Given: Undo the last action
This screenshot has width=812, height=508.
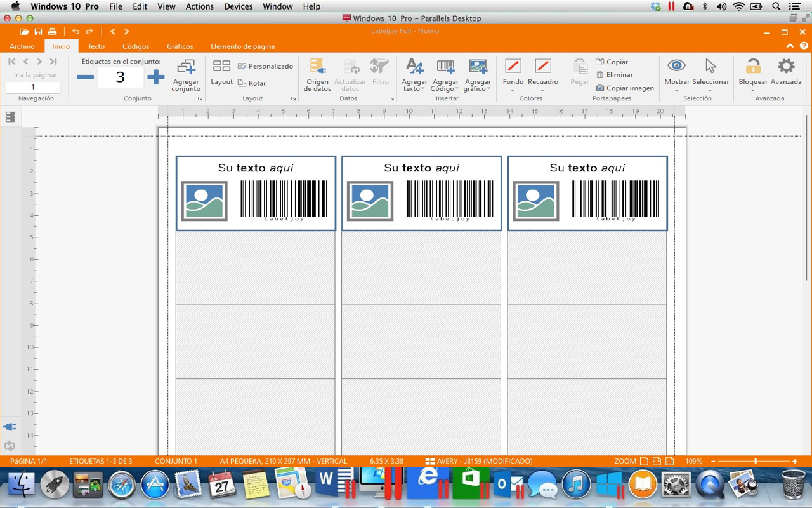Looking at the screenshot, I should pos(75,32).
